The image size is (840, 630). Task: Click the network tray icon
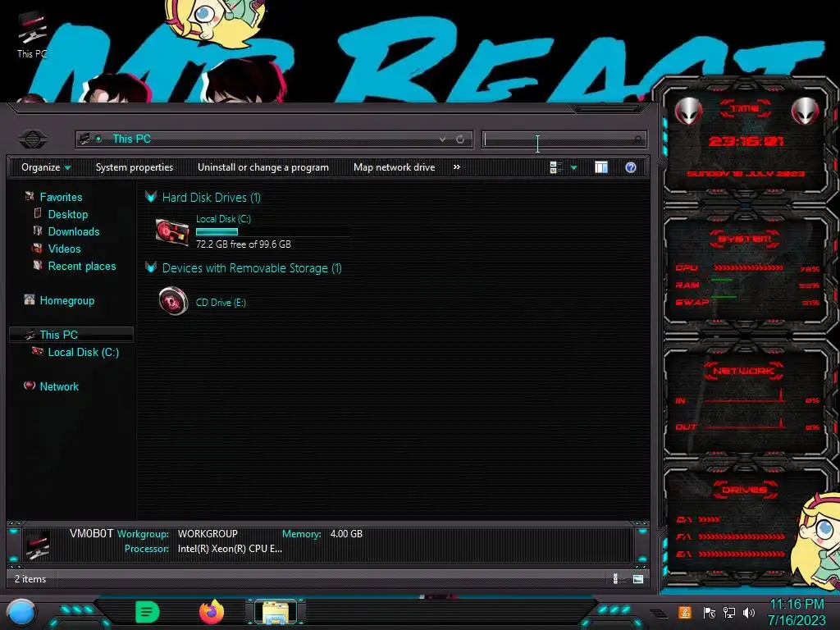click(x=729, y=612)
